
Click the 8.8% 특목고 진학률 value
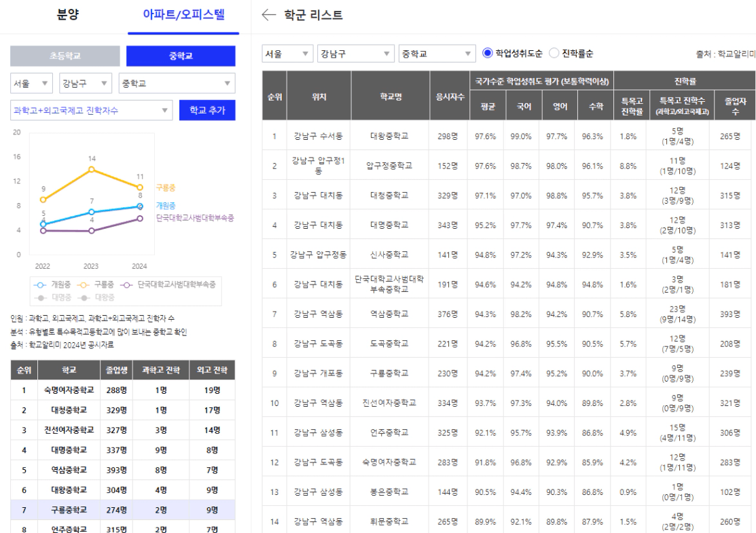tap(628, 166)
